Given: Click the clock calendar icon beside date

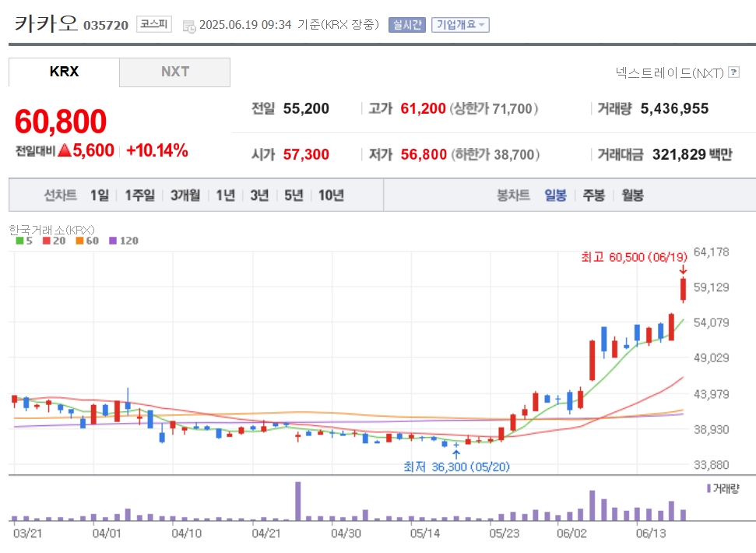Looking at the screenshot, I should (x=189, y=26).
